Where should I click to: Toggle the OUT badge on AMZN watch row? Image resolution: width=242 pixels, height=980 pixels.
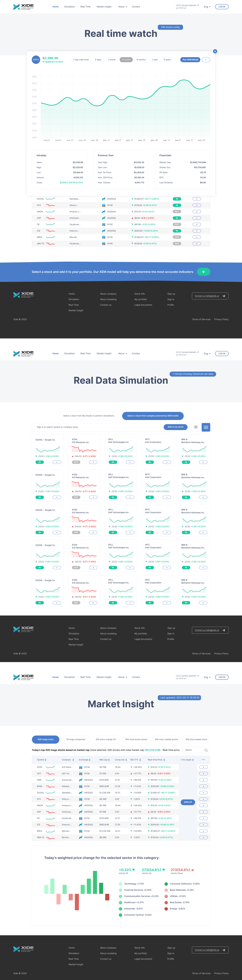point(177,212)
